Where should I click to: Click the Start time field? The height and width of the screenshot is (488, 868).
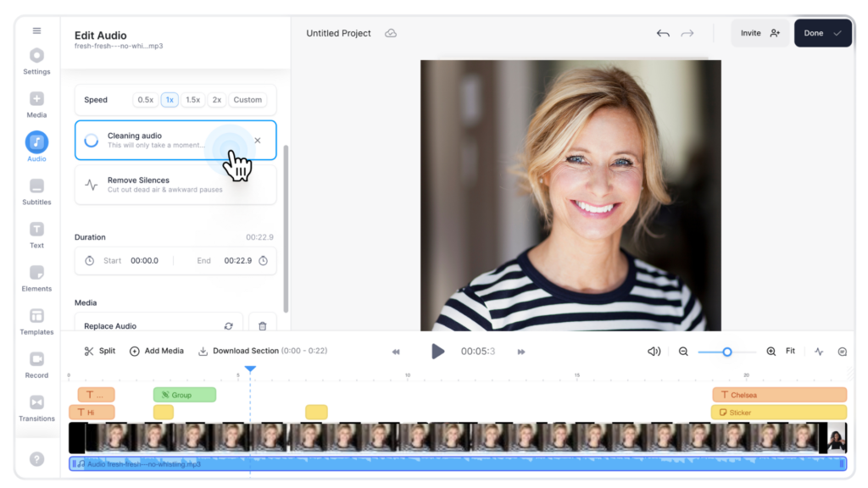(x=144, y=261)
